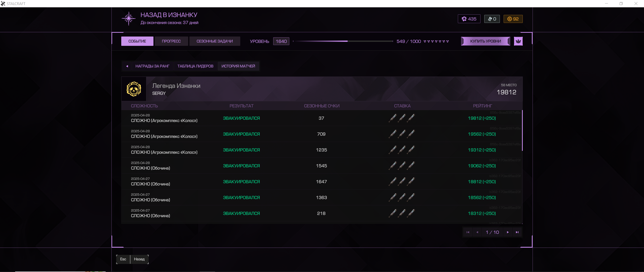644x272 pixels.
Task: Click rating 18562 (+250)
Action: [x=482, y=197]
